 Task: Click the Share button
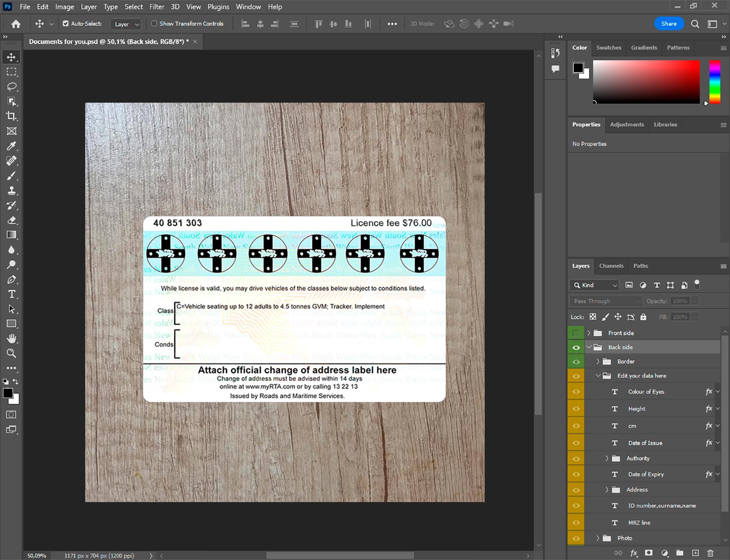pyautogui.click(x=669, y=24)
